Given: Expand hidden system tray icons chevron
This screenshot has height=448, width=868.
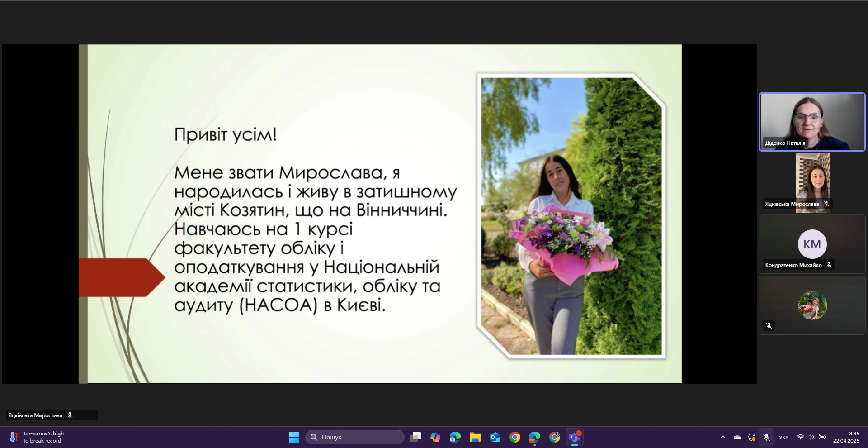Looking at the screenshot, I should point(723,437).
